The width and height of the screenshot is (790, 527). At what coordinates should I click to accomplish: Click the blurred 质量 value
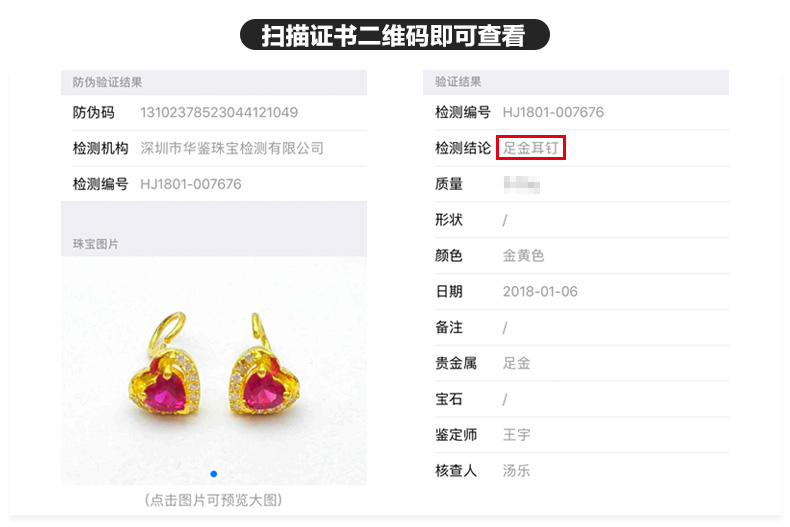click(x=521, y=184)
